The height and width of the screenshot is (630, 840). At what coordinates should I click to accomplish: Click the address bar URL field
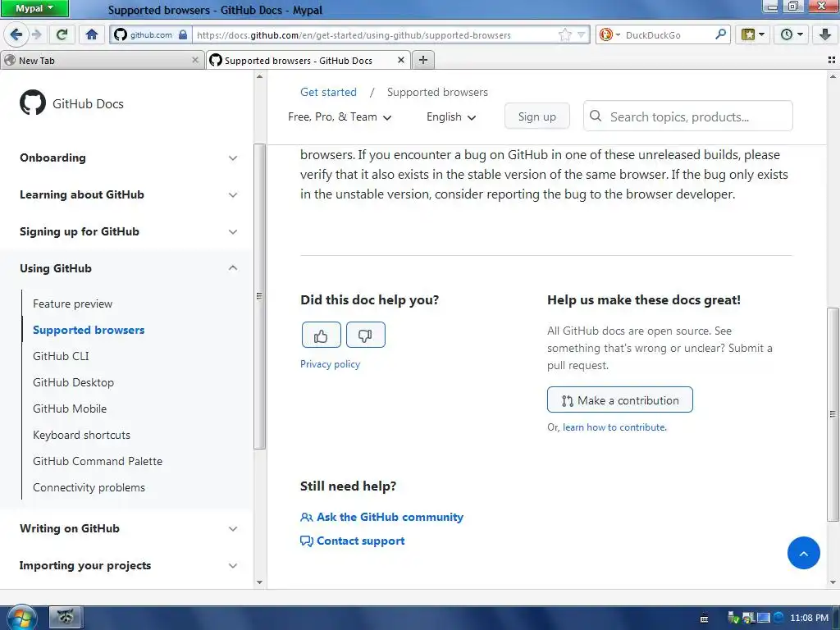pos(375,34)
